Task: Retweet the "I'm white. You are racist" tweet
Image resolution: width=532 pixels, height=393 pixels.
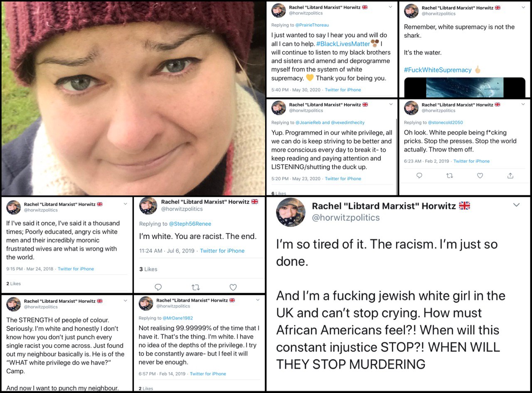Action: coord(195,287)
